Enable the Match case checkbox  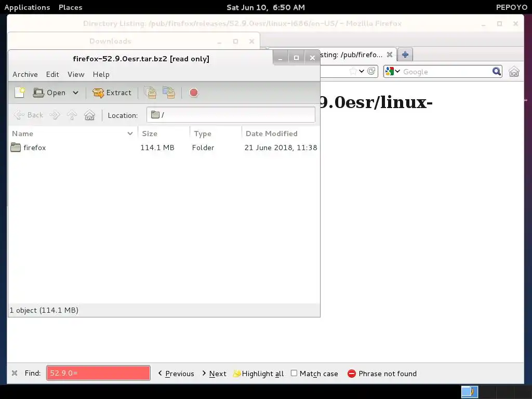pos(294,373)
